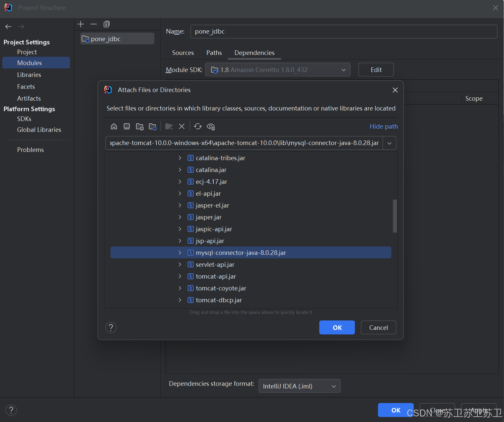Open the path history dropdown arrow
This screenshot has height=422, width=504.
click(389, 143)
